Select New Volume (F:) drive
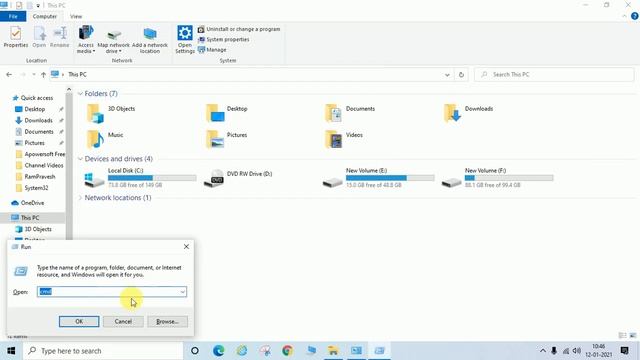 coord(497,178)
